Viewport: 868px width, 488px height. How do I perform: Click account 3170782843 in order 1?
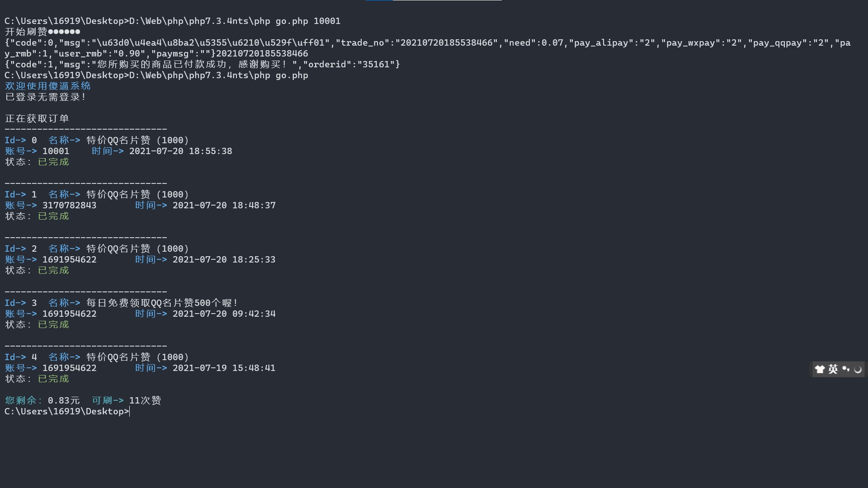69,206
